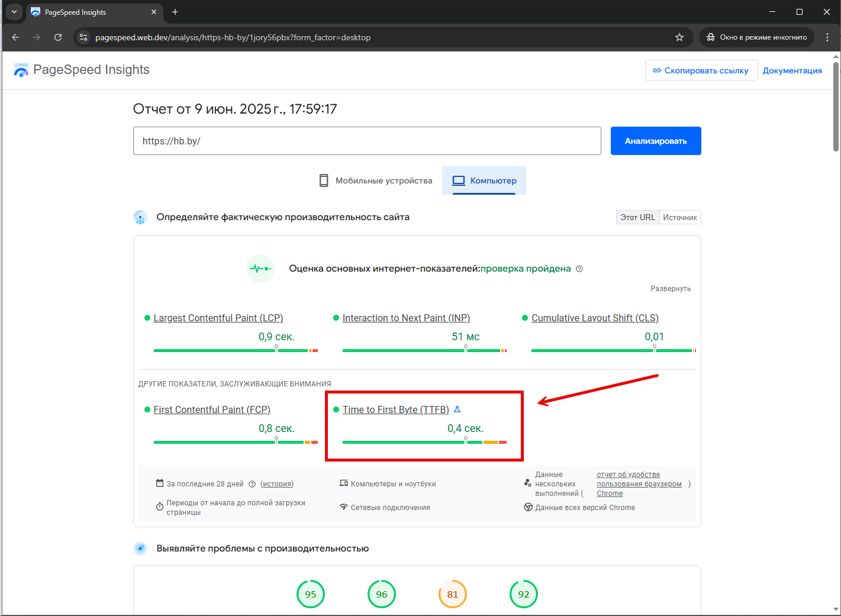Screen dimensions: 841x616
Task: Click the incognito mode indicator
Action: click(x=756, y=37)
